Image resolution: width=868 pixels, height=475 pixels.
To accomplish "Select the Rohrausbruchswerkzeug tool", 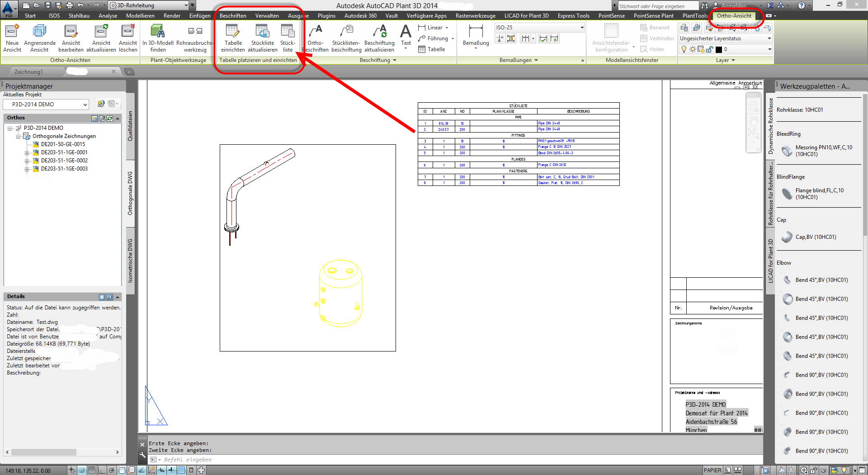I will tap(195, 38).
